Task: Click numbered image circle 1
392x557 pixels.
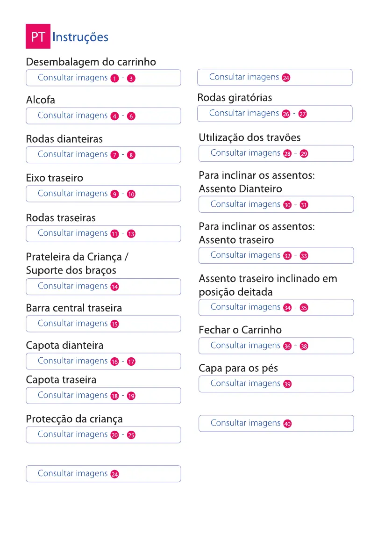Action: pos(114,79)
